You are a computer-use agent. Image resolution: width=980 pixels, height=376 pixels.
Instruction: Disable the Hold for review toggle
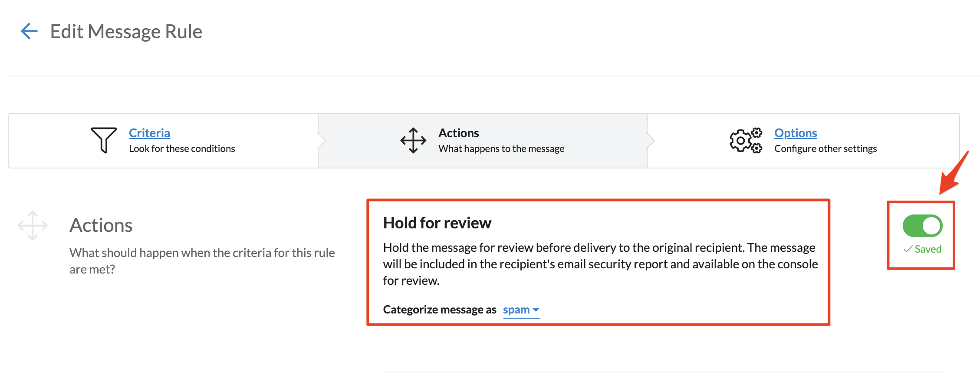pos(922,226)
